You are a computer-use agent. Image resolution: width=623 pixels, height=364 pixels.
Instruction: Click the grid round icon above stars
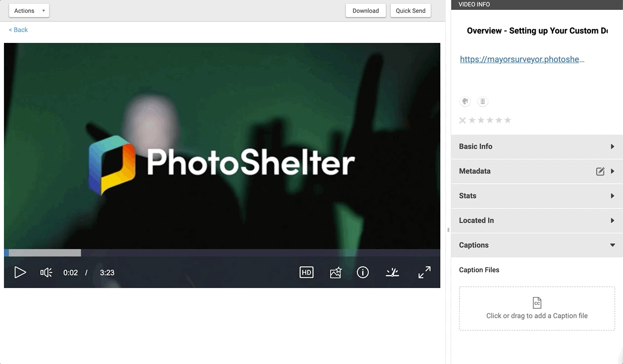483,102
